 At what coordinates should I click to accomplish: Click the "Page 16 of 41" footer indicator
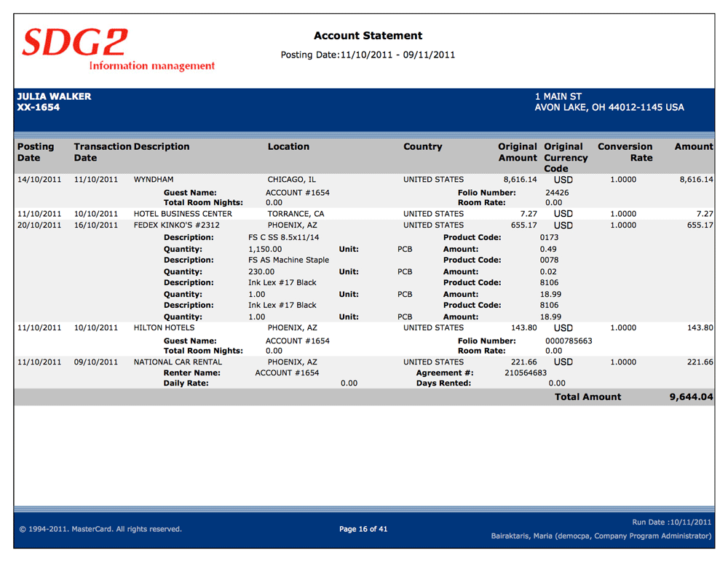363,529
